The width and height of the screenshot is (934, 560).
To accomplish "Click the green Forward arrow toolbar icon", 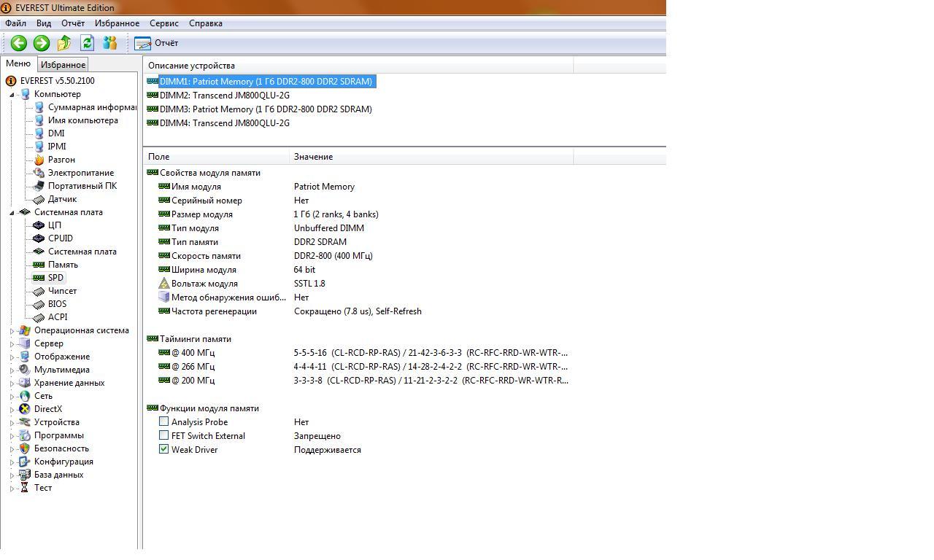I will point(42,43).
